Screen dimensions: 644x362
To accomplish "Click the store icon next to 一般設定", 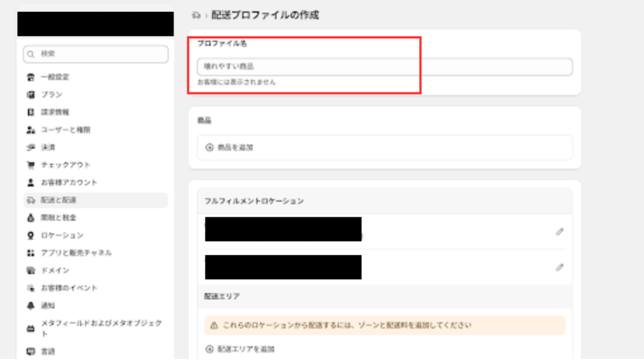I will click(x=30, y=77).
